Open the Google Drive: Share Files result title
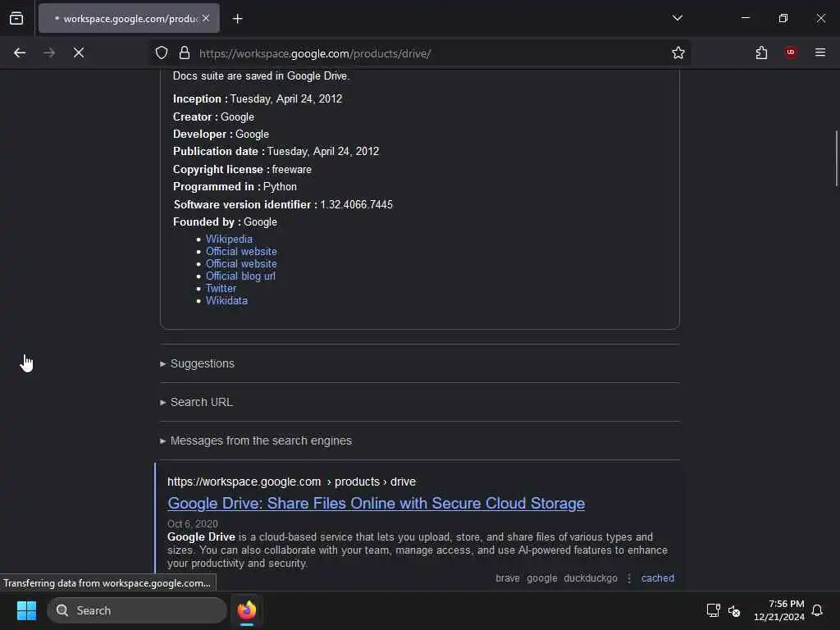 point(376,503)
